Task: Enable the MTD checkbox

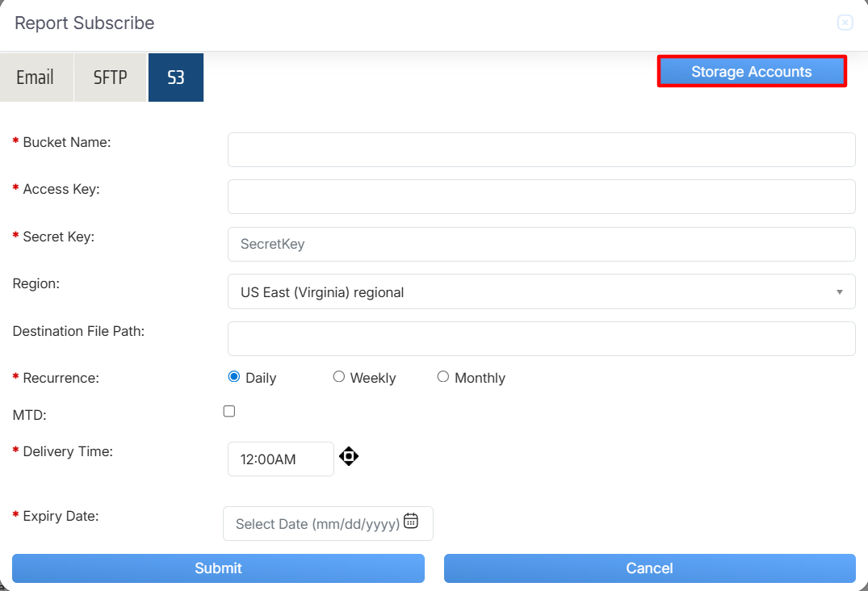Action: 229,412
